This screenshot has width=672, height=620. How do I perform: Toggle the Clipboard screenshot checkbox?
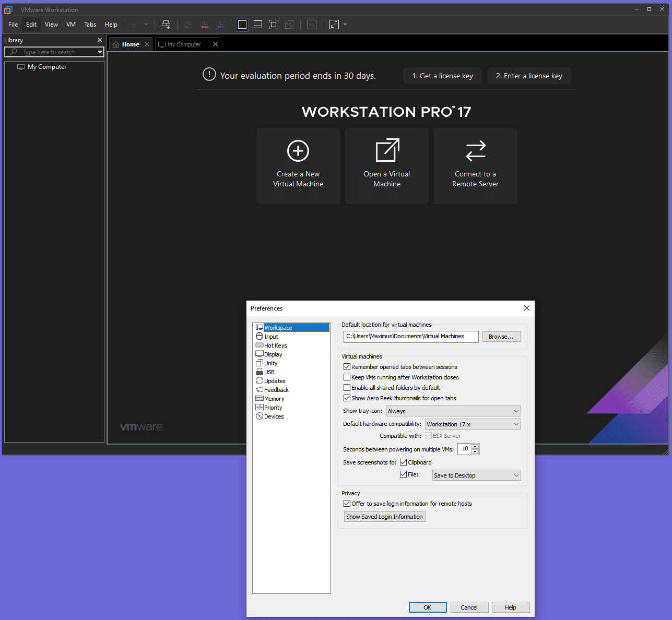[403, 462]
